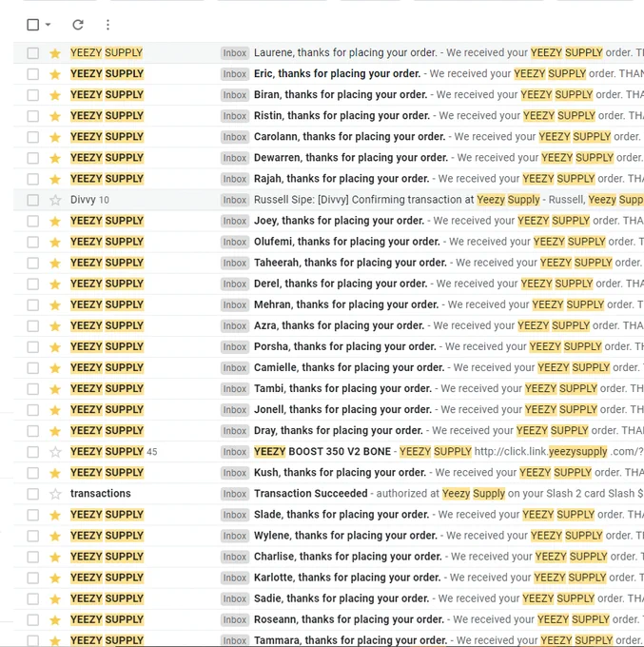This screenshot has width=644, height=647.
Task: Select the YEEZY BOOST 350 email checkbox
Action: 33,452
